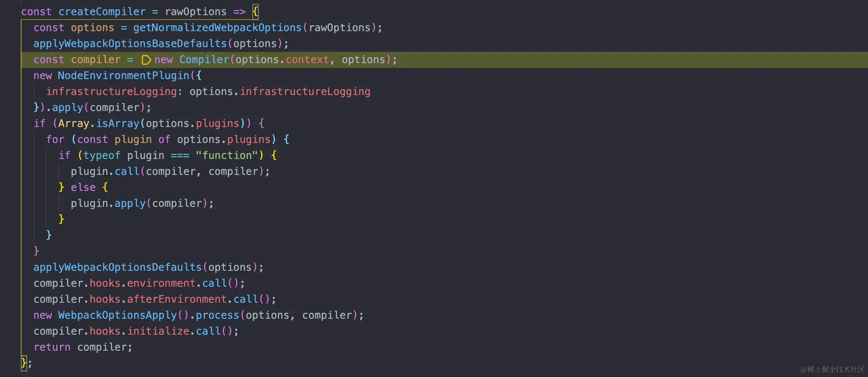This screenshot has height=377, width=868.
Task: Click the infrastructureLogging key before the colon
Action: (111, 92)
